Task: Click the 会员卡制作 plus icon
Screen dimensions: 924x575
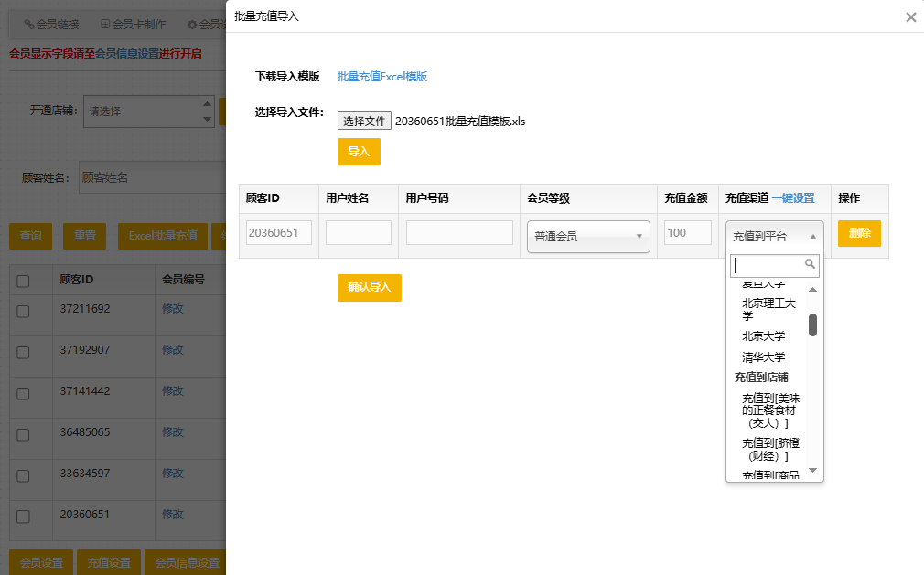Action: [x=105, y=25]
